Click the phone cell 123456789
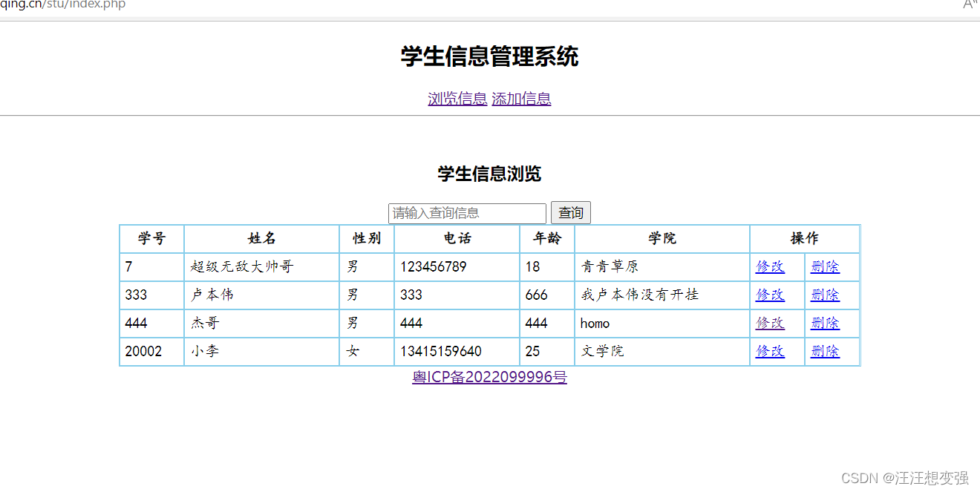The width and height of the screenshot is (980, 492). click(x=457, y=267)
